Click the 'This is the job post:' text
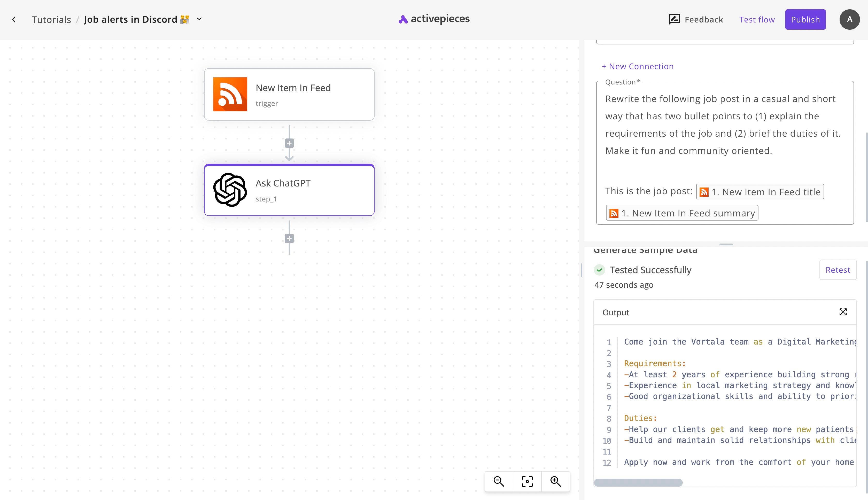The image size is (868, 500). click(x=648, y=191)
